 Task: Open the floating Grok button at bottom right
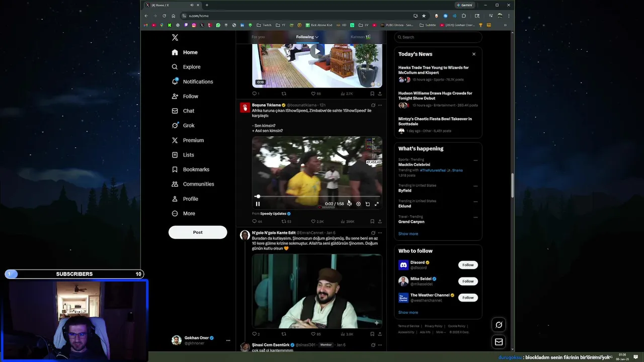pyautogui.click(x=499, y=325)
